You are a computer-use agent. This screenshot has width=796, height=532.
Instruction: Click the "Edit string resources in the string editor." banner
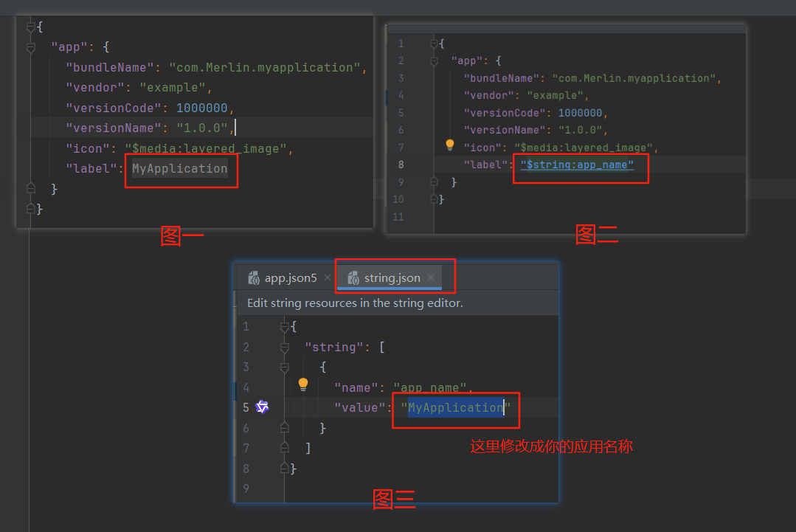click(355, 303)
